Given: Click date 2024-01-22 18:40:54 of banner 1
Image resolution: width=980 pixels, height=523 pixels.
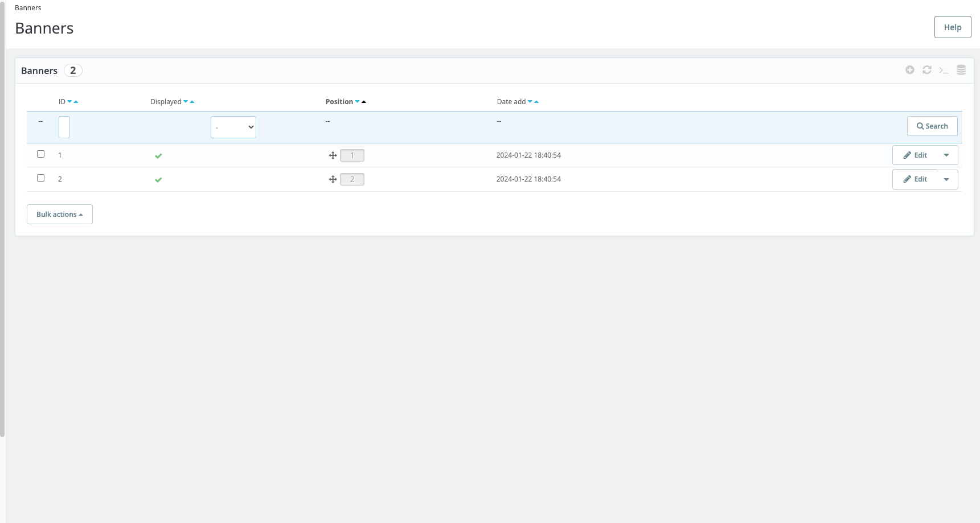Looking at the screenshot, I should click(528, 155).
